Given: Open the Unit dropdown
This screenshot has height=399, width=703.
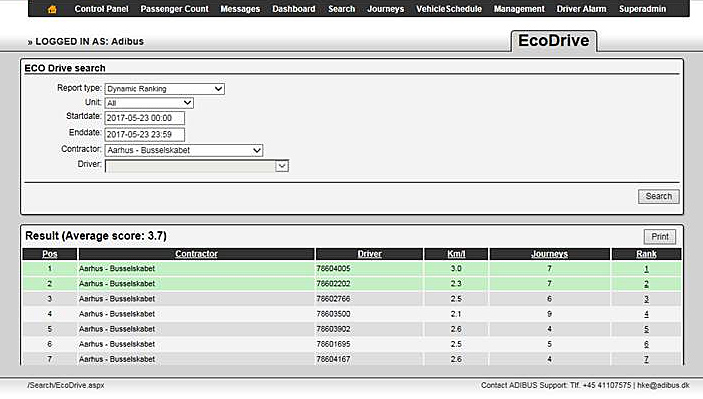Looking at the screenshot, I should pos(149,103).
